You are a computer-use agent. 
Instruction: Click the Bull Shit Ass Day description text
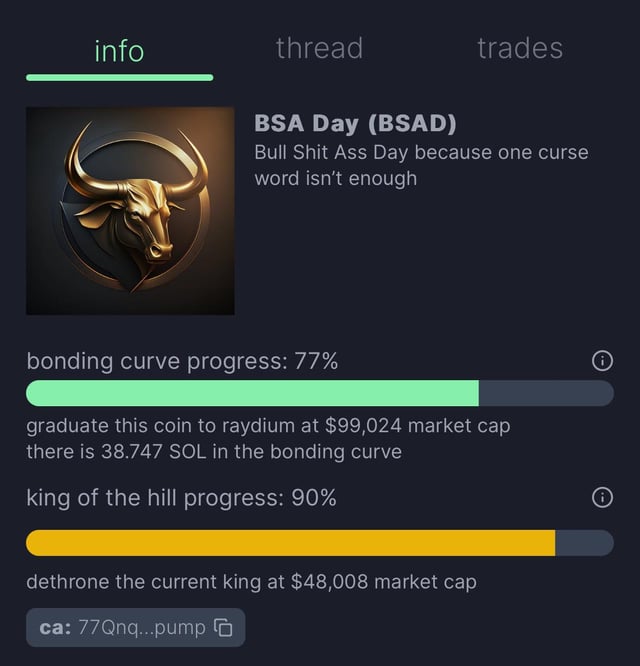420,165
